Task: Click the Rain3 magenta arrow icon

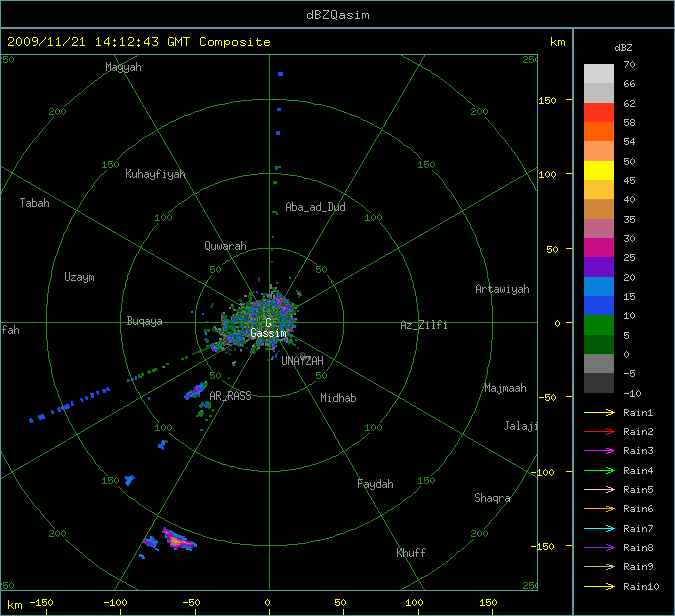Action: click(599, 451)
